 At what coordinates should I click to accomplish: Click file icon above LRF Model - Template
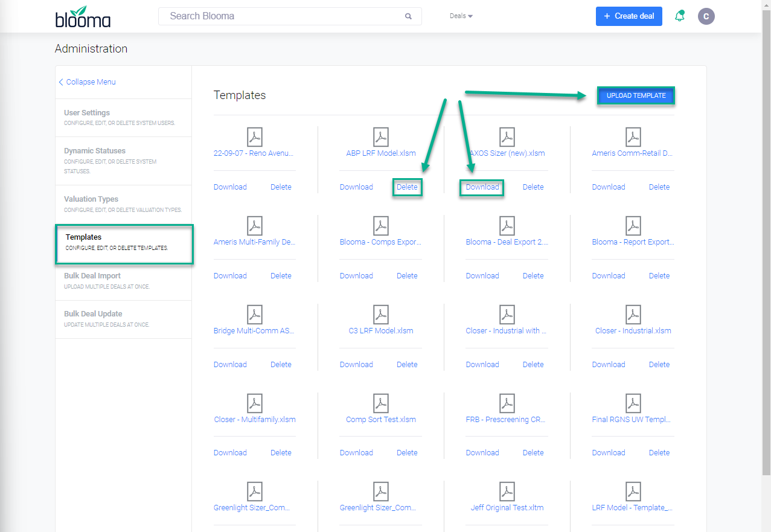[x=633, y=492]
